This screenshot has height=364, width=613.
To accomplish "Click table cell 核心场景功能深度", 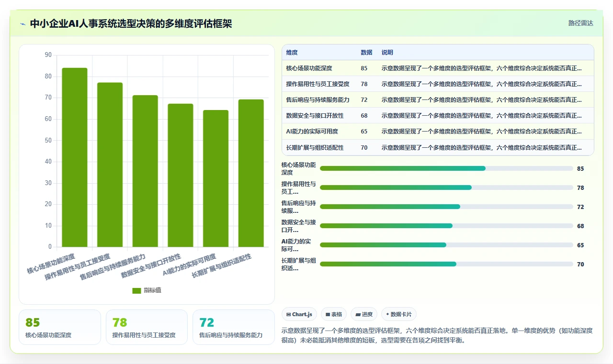I will (x=309, y=68).
